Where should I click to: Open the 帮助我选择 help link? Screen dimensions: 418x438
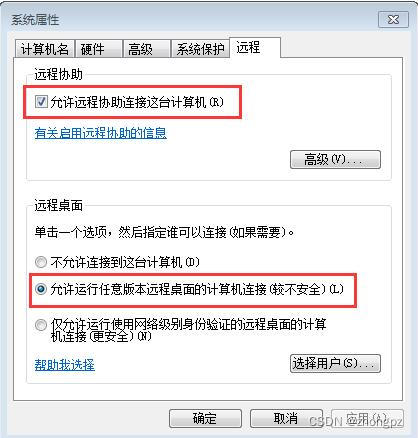pos(65,365)
